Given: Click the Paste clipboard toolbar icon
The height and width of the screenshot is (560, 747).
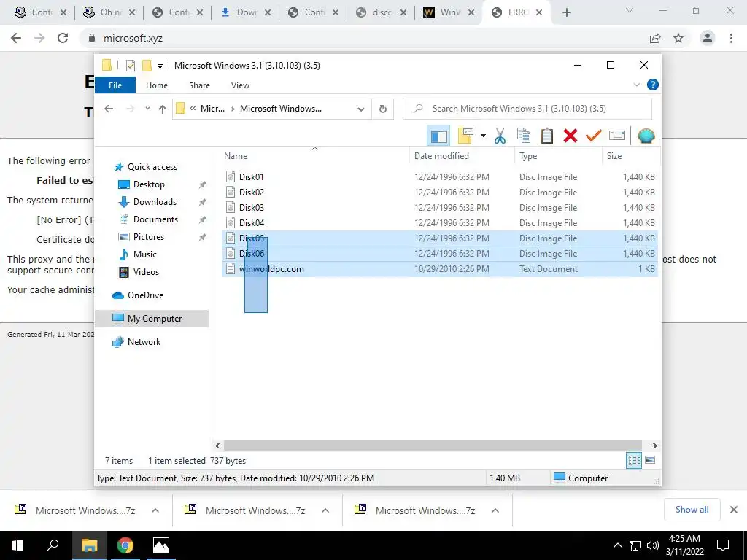Looking at the screenshot, I should (x=547, y=136).
